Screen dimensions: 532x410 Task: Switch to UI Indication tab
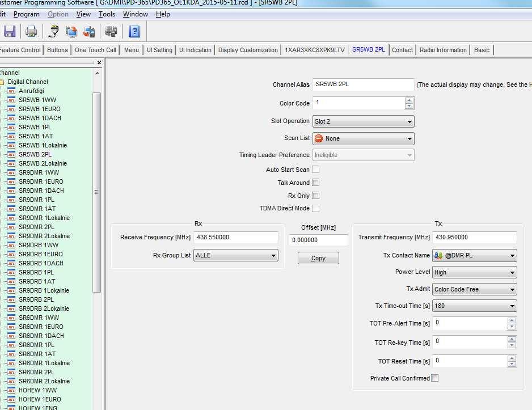196,50
